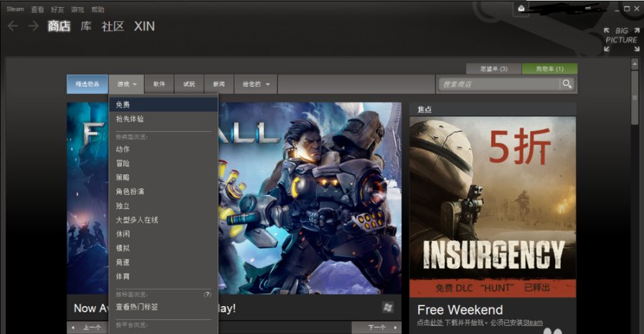This screenshot has height=334, width=644.
Task: Focus the store search field
Action: pos(499,84)
